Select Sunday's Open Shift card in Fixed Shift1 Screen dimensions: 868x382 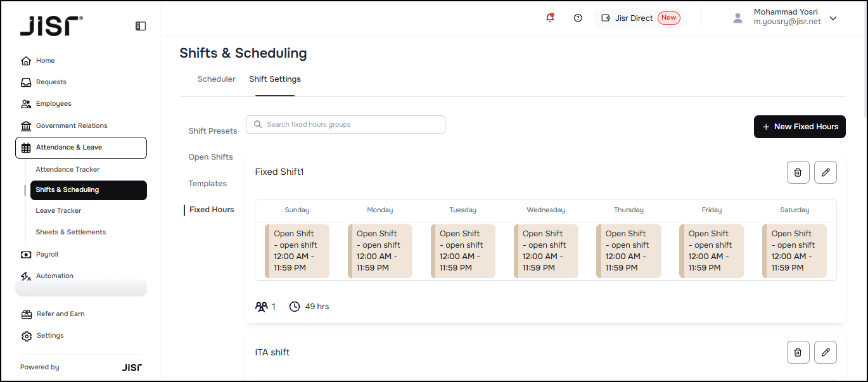tap(297, 251)
